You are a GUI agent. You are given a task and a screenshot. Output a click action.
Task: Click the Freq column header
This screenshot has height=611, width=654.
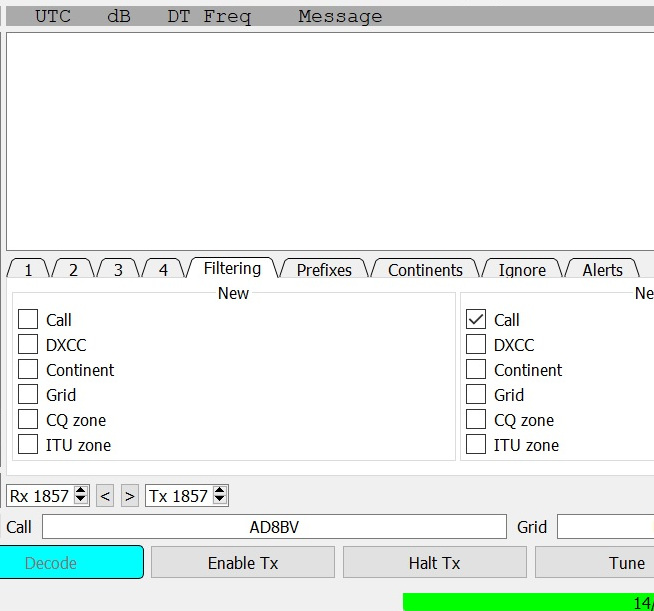tap(227, 18)
